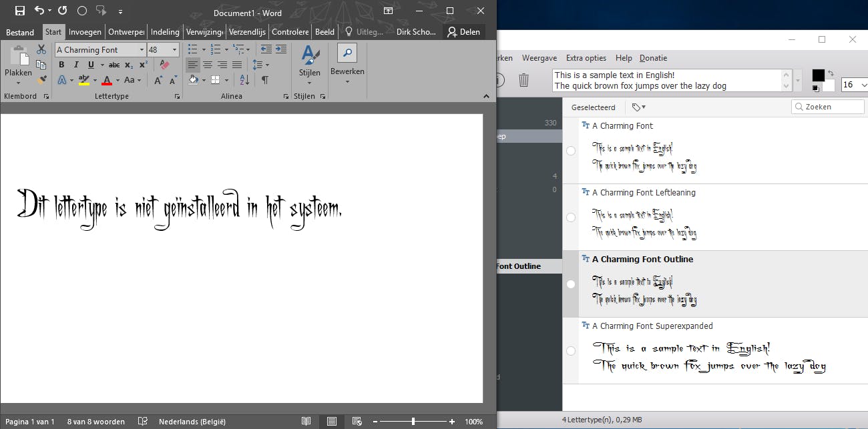Increase indent in the Alinea group
This screenshot has height=429, width=868.
click(281, 49)
